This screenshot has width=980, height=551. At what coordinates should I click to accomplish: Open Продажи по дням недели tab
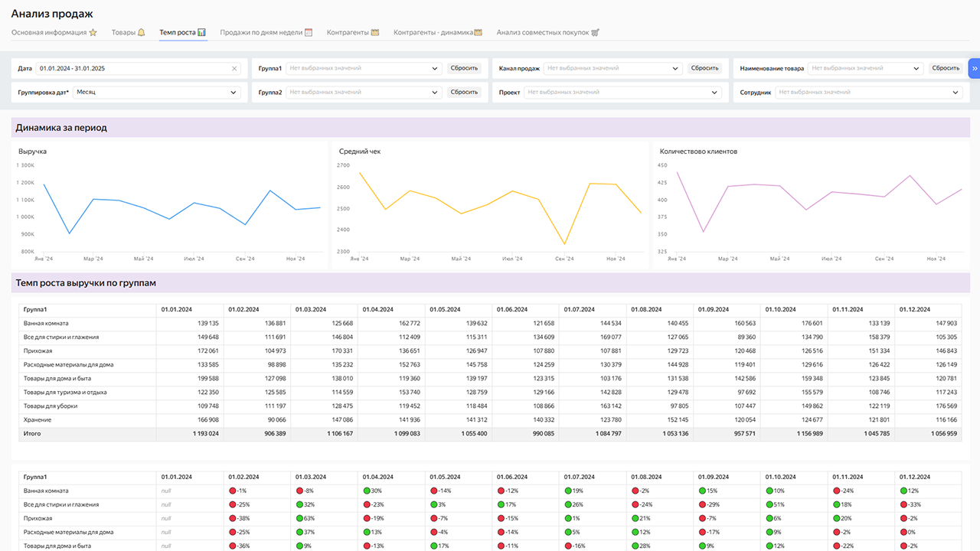(266, 33)
